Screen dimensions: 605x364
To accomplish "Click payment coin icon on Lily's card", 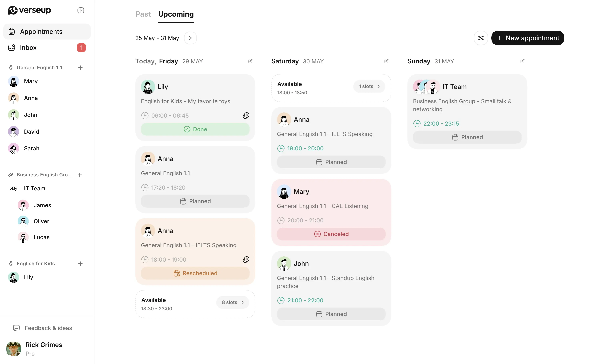I will click(246, 115).
